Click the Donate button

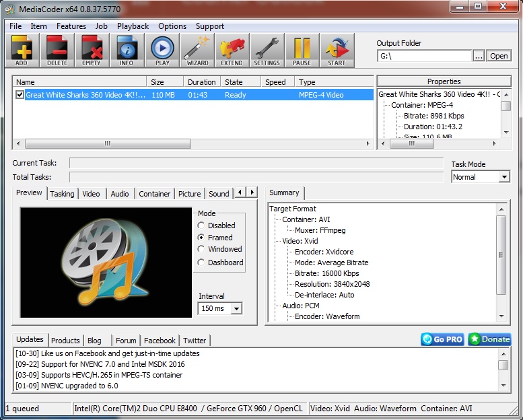(489, 339)
